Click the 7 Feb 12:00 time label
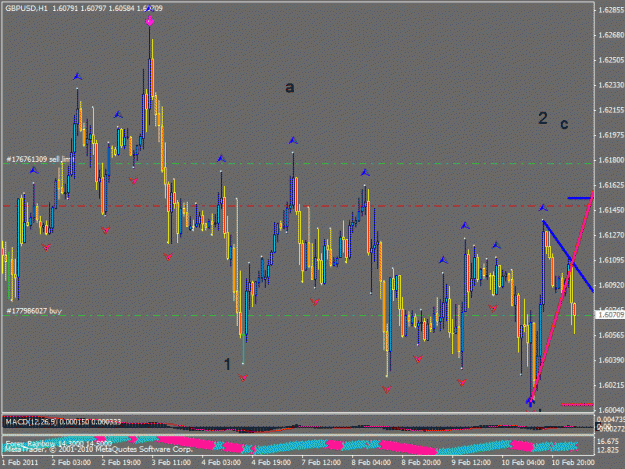Image resolution: width=625 pixels, height=469 pixels. point(321,462)
